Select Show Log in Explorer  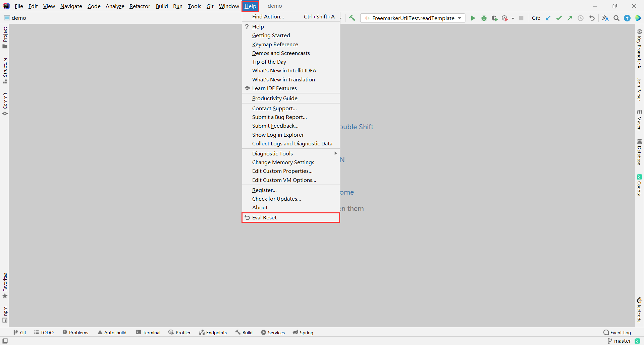291,135
